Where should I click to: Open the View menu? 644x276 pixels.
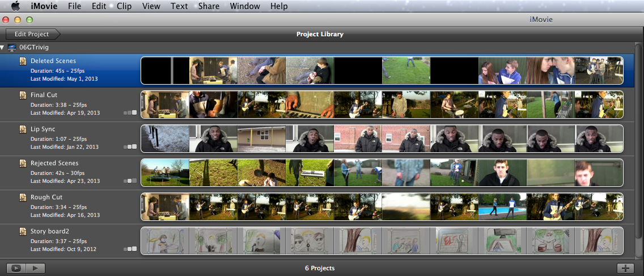point(151,6)
